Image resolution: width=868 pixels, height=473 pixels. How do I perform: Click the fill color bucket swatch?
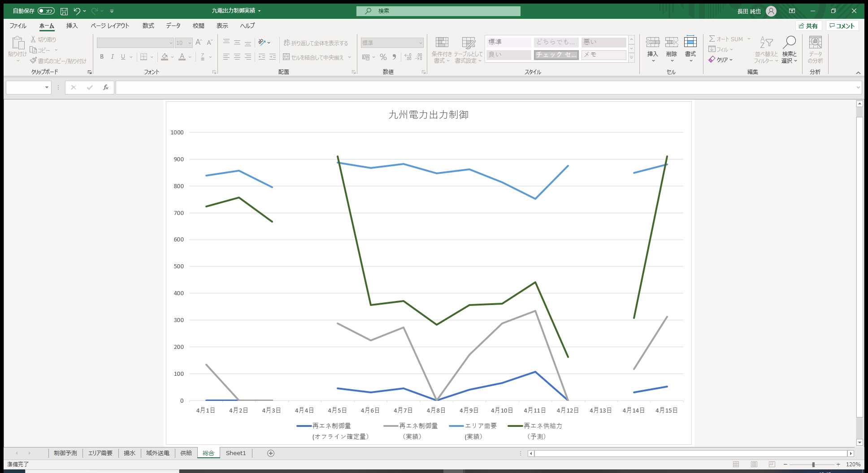[165, 56]
